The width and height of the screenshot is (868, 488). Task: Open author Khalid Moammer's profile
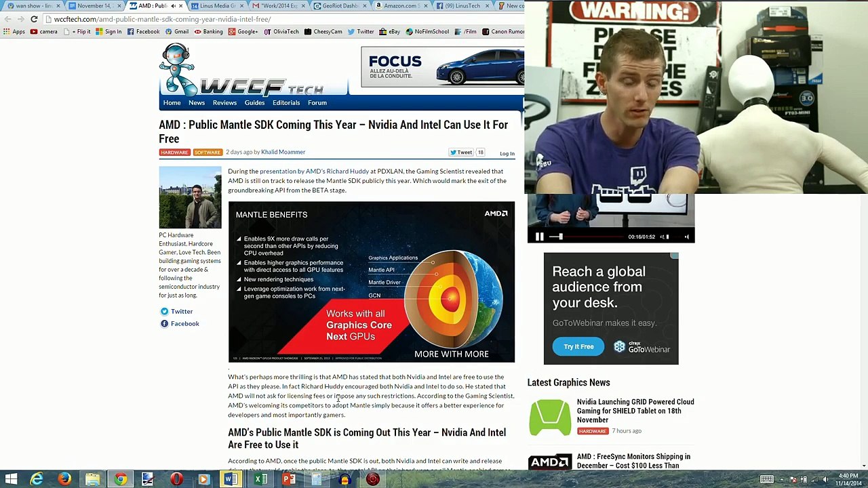tap(283, 152)
